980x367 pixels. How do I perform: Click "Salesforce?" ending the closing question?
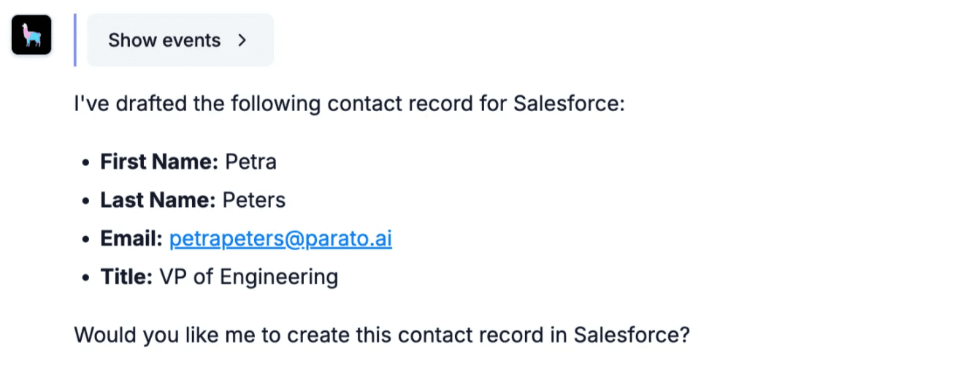[632, 336]
